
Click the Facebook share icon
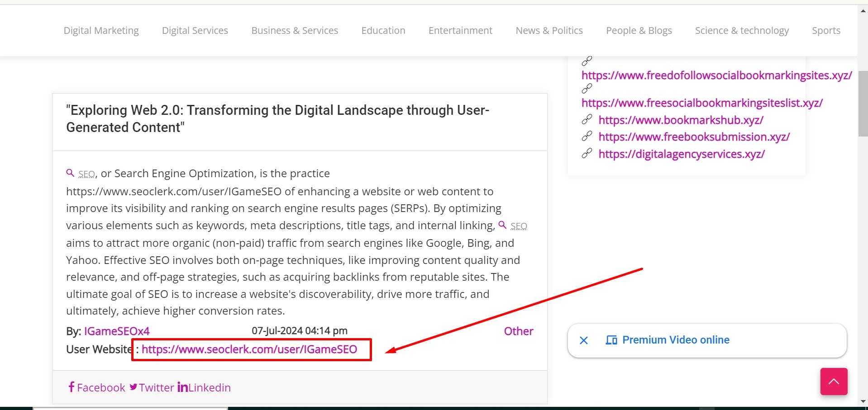click(x=71, y=387)
